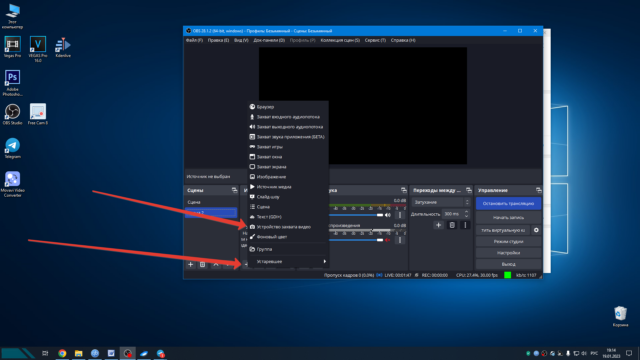Open Настройки settings button
Viewport: 640px width, 360px height.
(508, 253)
